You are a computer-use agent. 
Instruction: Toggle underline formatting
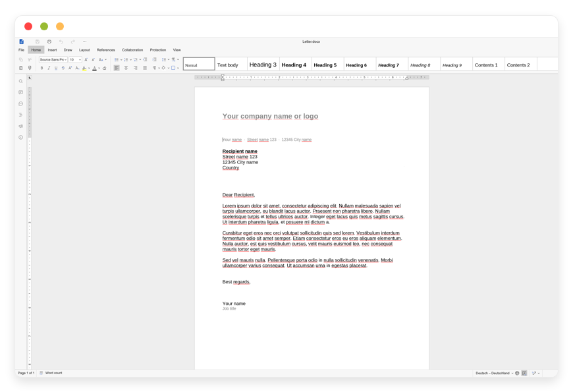[56, 68]
